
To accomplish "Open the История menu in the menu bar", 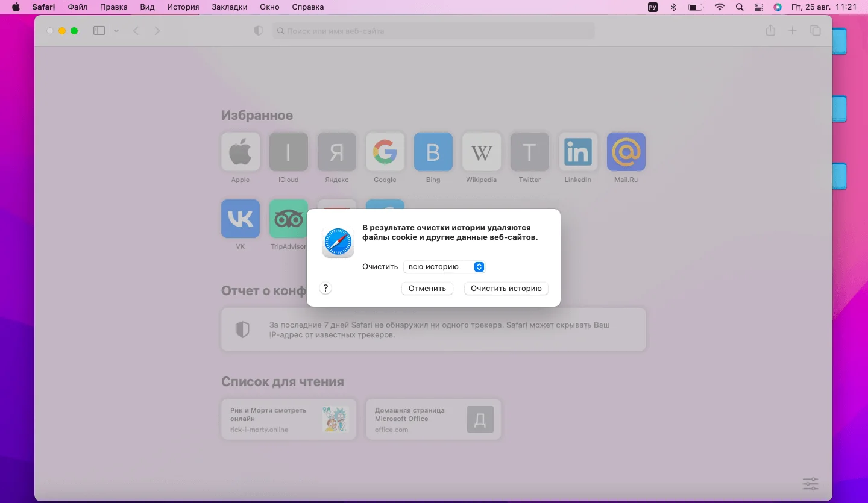I will point(183,7).
